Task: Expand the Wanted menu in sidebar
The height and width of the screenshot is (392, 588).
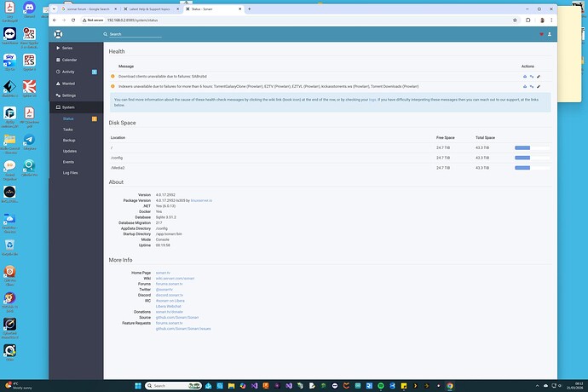Action: 69,84
